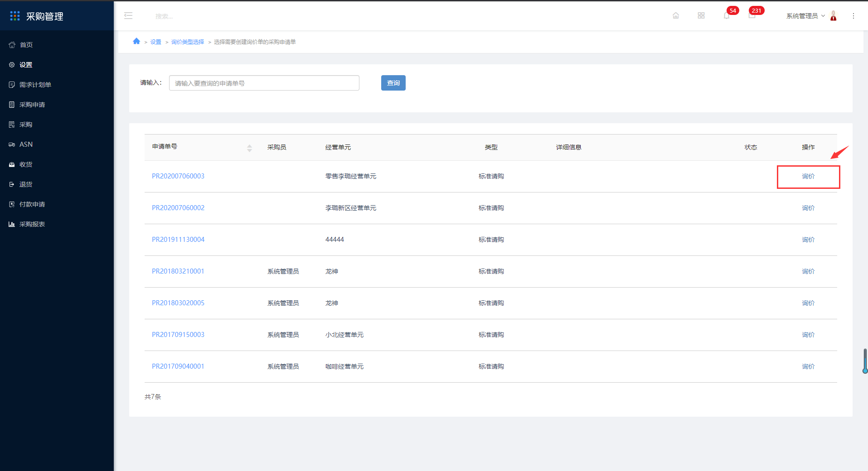
Task: Click the user avatar icon
Action: [834, 16]
